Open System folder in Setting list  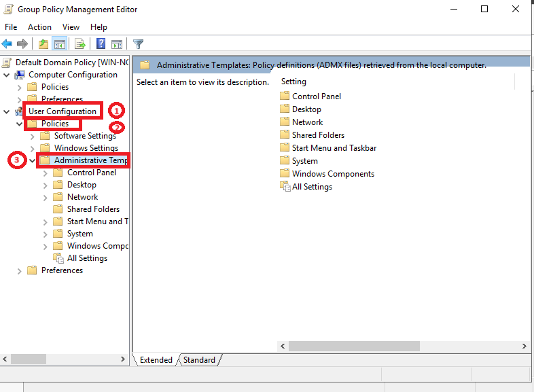[x=305, y=161]
